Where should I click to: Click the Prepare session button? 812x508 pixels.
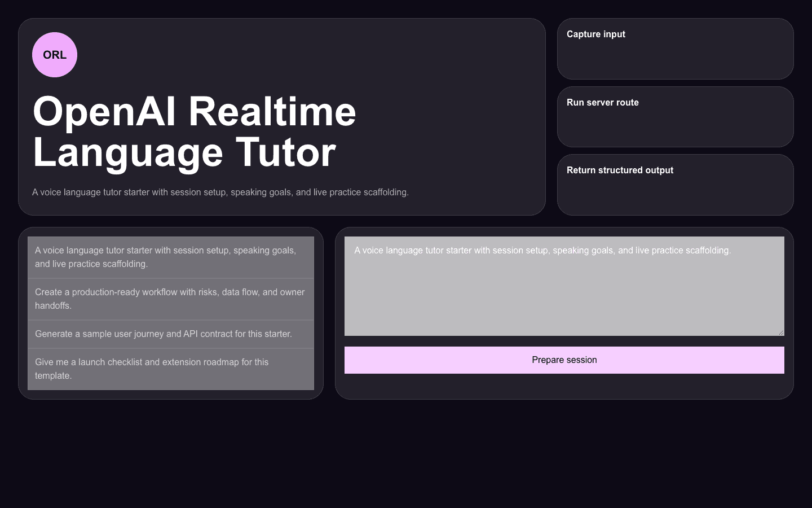pyautogui.click(x=564, y=360)
